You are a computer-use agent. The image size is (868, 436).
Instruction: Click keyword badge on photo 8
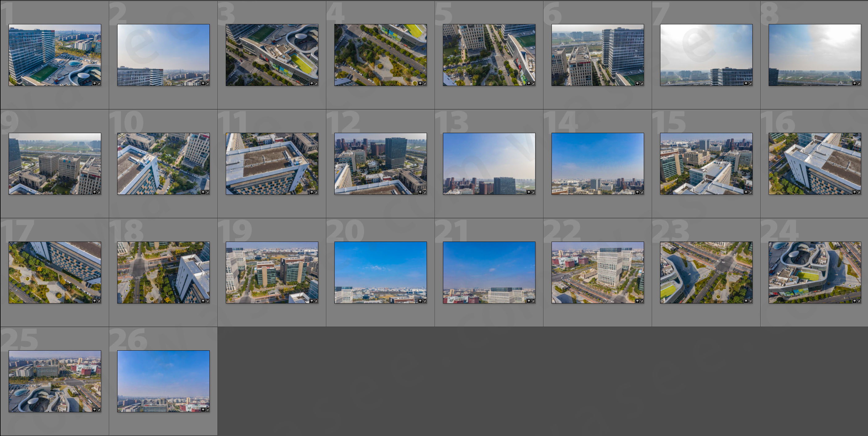[854, 83]
